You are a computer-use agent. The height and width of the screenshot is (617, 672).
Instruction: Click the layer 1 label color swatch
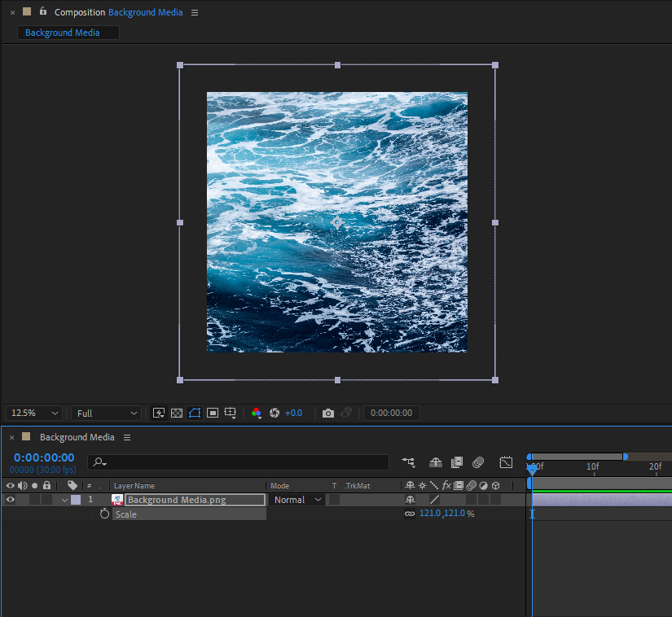(x=76, y=500)
